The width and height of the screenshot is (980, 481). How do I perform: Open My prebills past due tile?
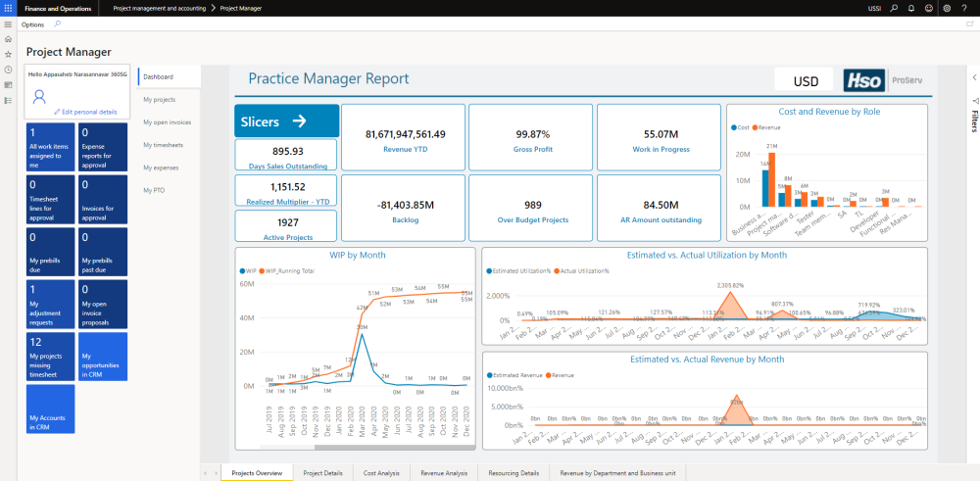pos(103,252)
